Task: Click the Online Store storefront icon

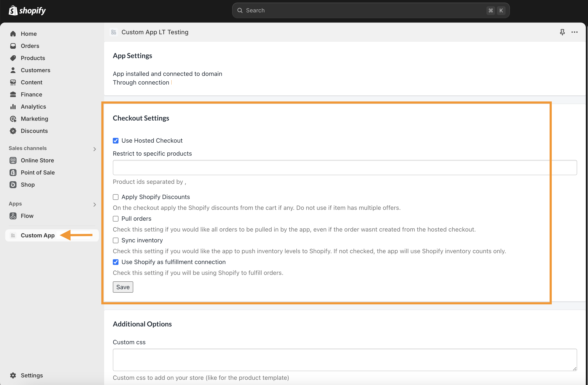Action: [13, 160]
